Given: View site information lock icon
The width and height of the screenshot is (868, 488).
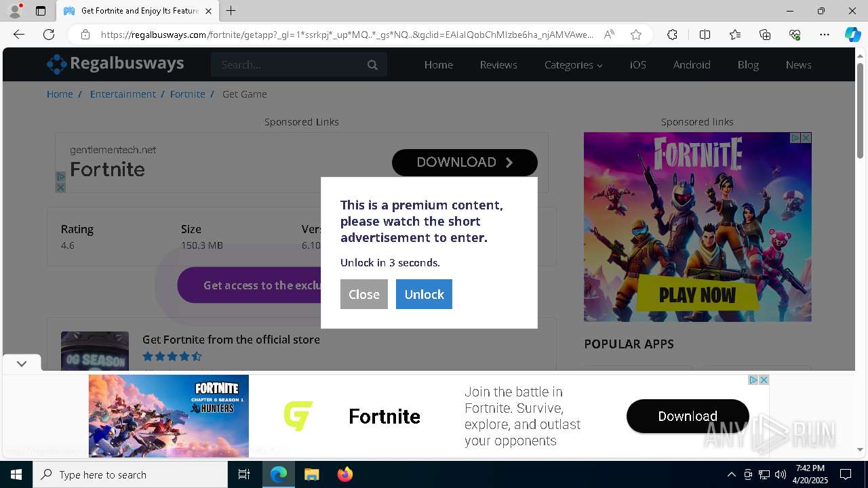Looking at the screenshot, I should (85, 35).
